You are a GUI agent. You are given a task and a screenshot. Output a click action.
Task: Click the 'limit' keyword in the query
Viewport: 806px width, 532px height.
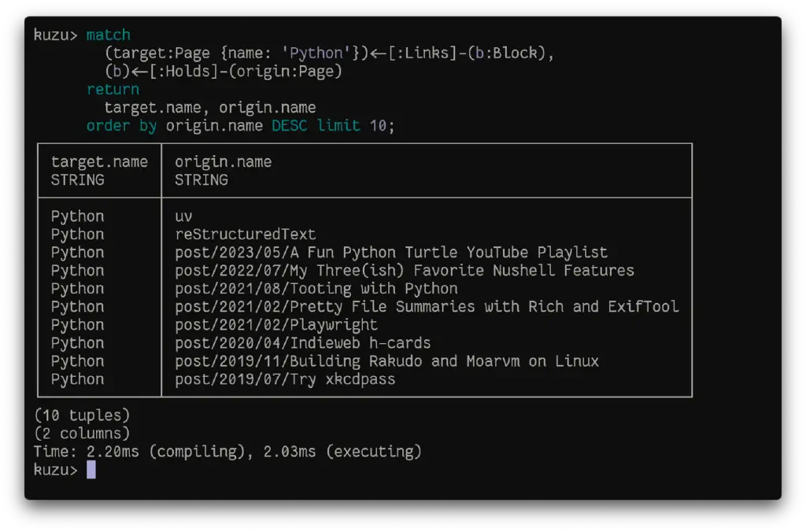pyautogui.click(x=338, y=125)
